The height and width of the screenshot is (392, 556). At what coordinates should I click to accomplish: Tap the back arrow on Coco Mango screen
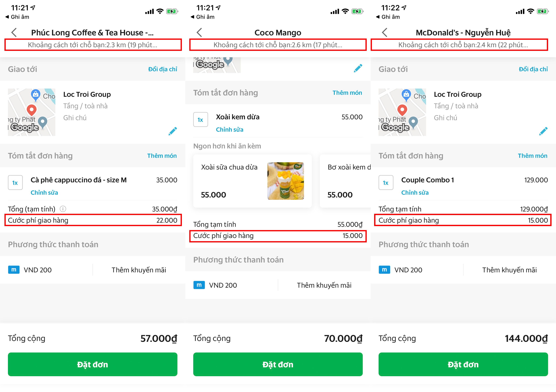click(x=199, y=32)
